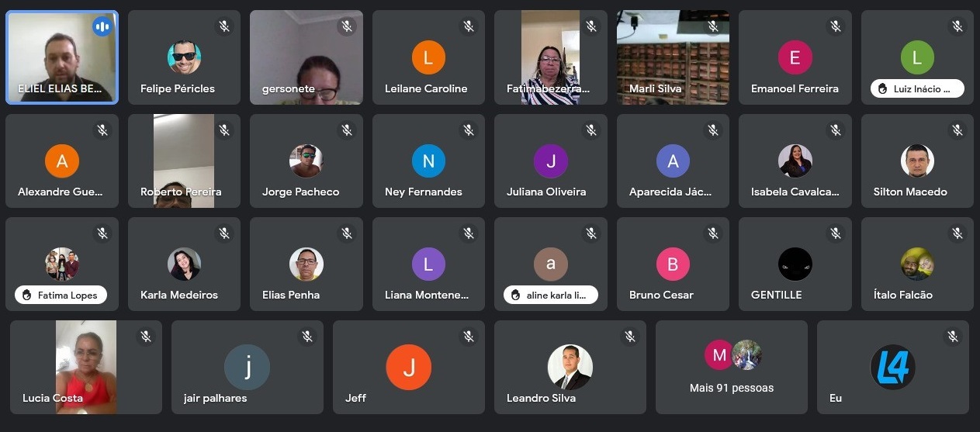Click the L4 logo avatar on Eu tile
Screen dimensions: 980x432
893,367
